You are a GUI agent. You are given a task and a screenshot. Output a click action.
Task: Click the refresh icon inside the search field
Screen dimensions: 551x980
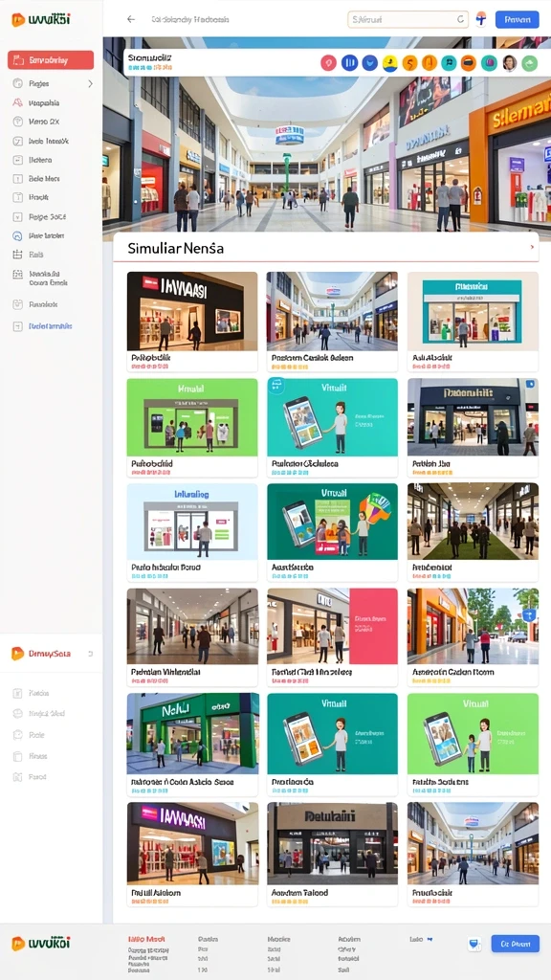[460, 19]
